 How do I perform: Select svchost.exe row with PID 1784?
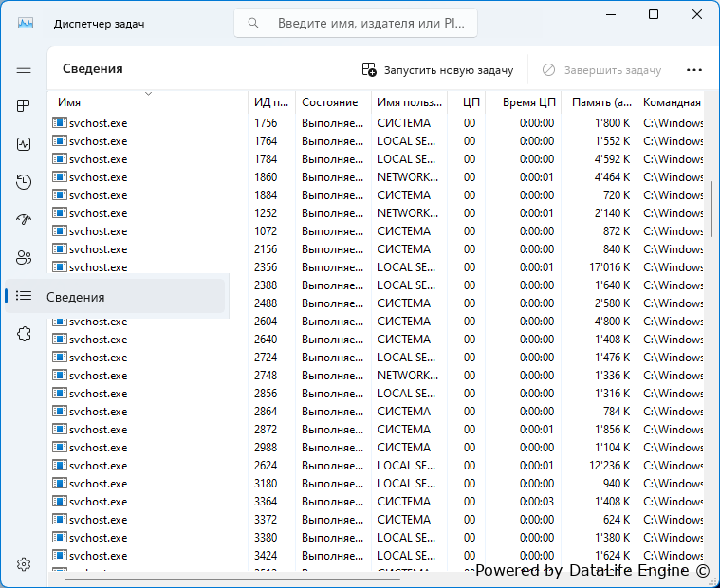(376, 159)
